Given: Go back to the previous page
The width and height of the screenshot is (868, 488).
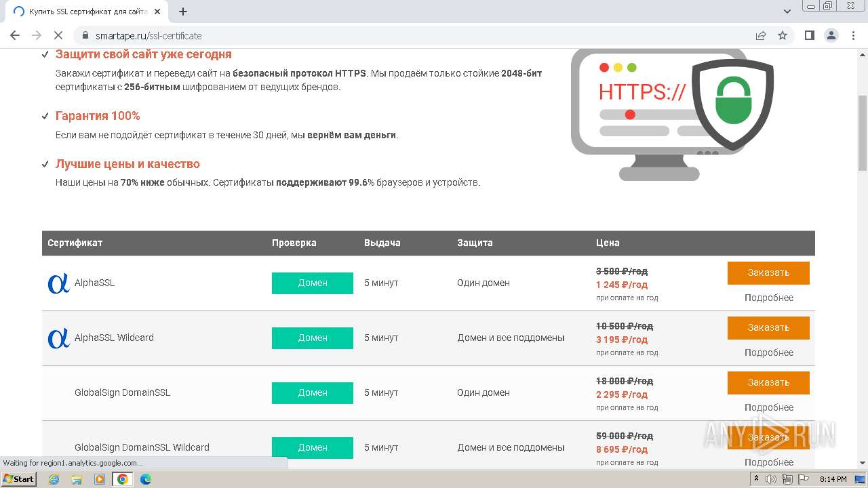Looking at the screenshot, I should coord(15,35).
